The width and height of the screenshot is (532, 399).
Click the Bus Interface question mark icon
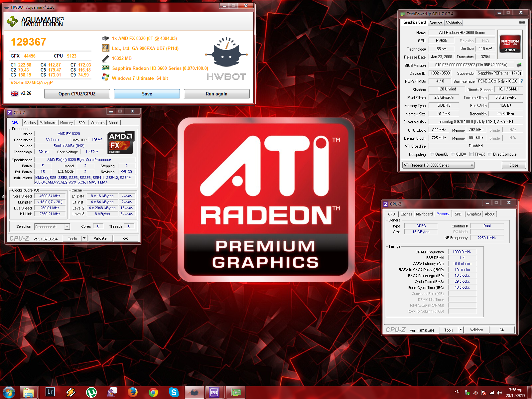pyautogui.click(x=522, y=81)
